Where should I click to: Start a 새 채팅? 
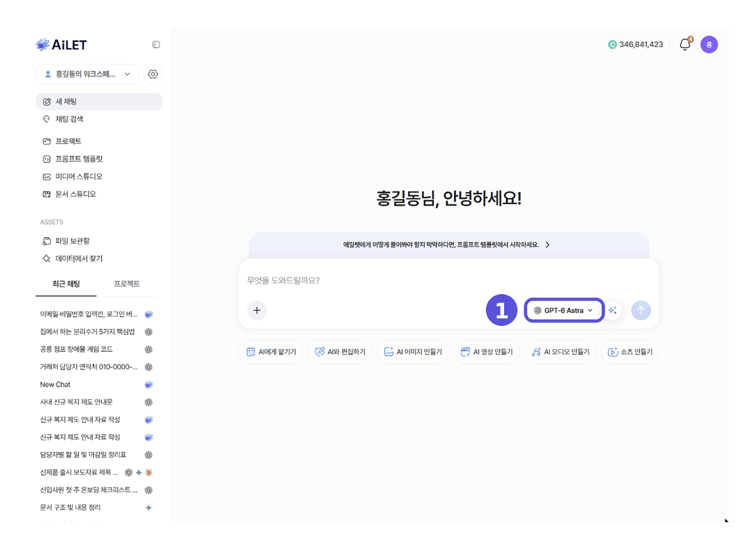99,102
